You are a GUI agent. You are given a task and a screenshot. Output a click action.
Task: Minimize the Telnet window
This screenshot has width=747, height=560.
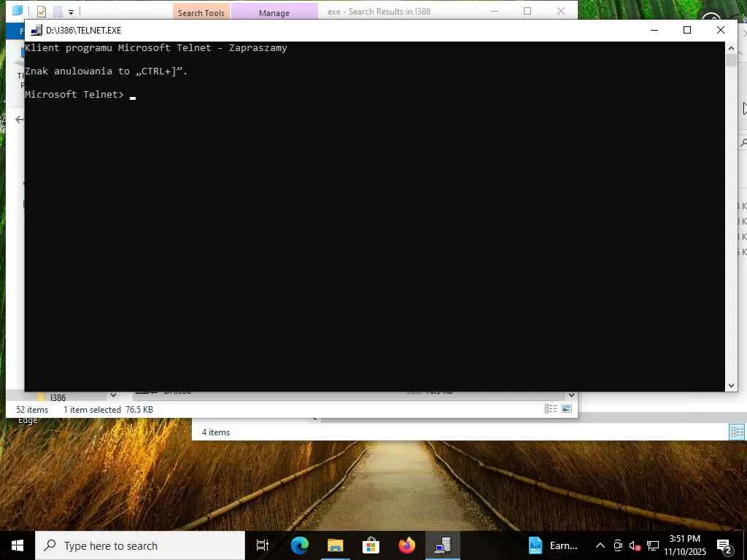(654, 31)
